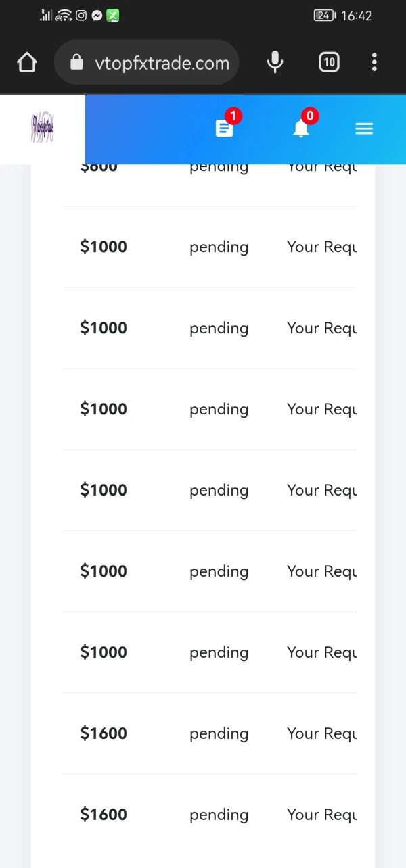The height and width of the screenshot is (868, 406).
Task: Focus the vtopfxtrade.com address bar
Action: pyautogui.click(x=162, y=63)
